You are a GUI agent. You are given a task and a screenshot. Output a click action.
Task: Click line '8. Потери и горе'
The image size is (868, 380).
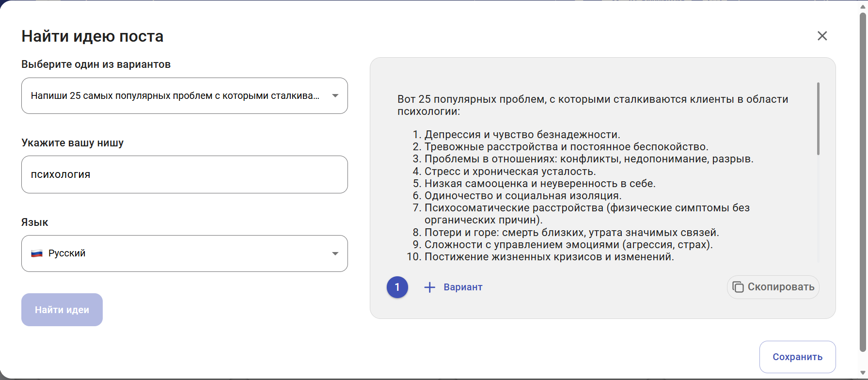pos(566,233)
